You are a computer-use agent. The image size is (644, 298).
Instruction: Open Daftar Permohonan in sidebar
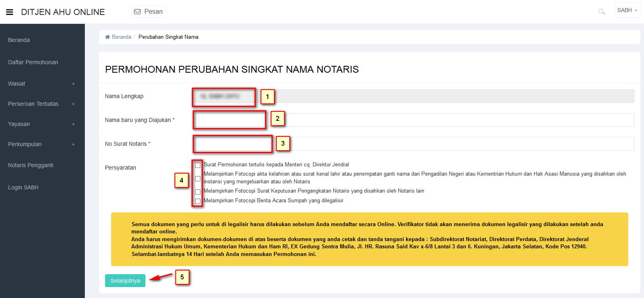(x=33, y=62)
